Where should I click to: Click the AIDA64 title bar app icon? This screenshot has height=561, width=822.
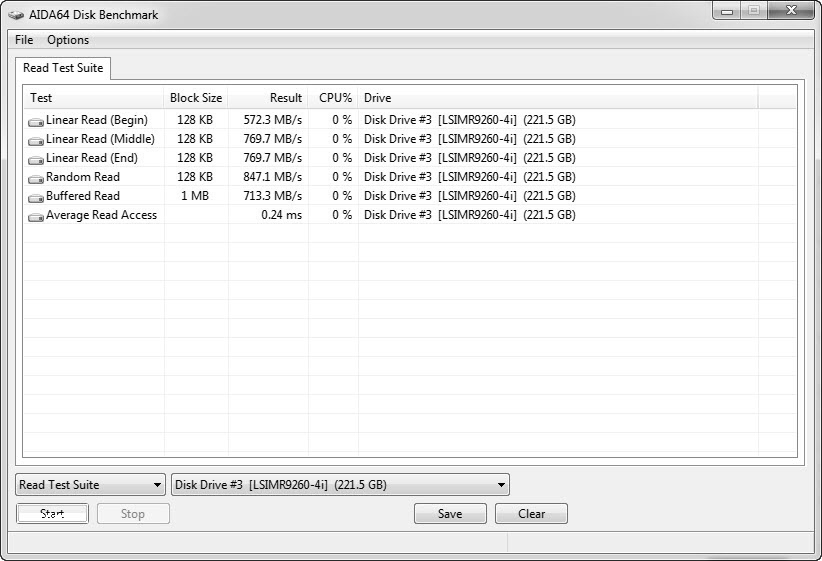point(16,15)
